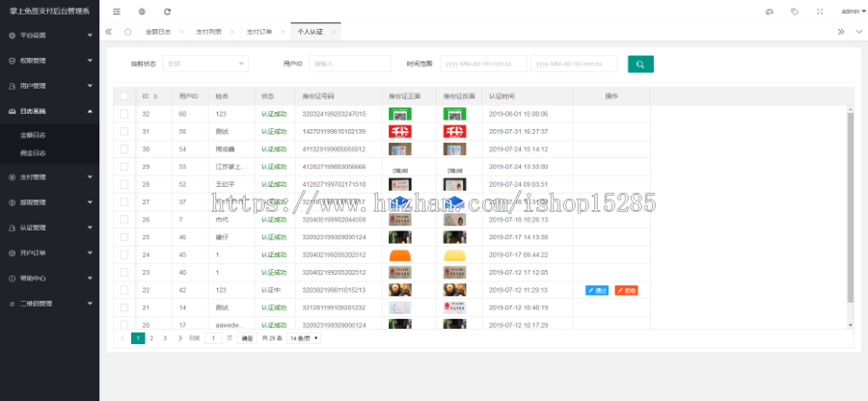Open the tab options chevron dropdown

pyautogui.click(x=858, y=32)
